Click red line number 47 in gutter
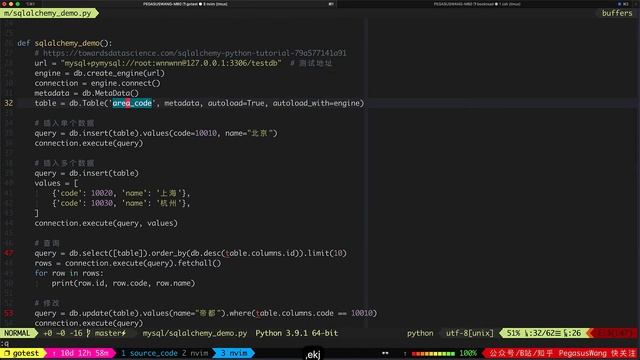This screenshot has height=360, width=640. [9, 253]
